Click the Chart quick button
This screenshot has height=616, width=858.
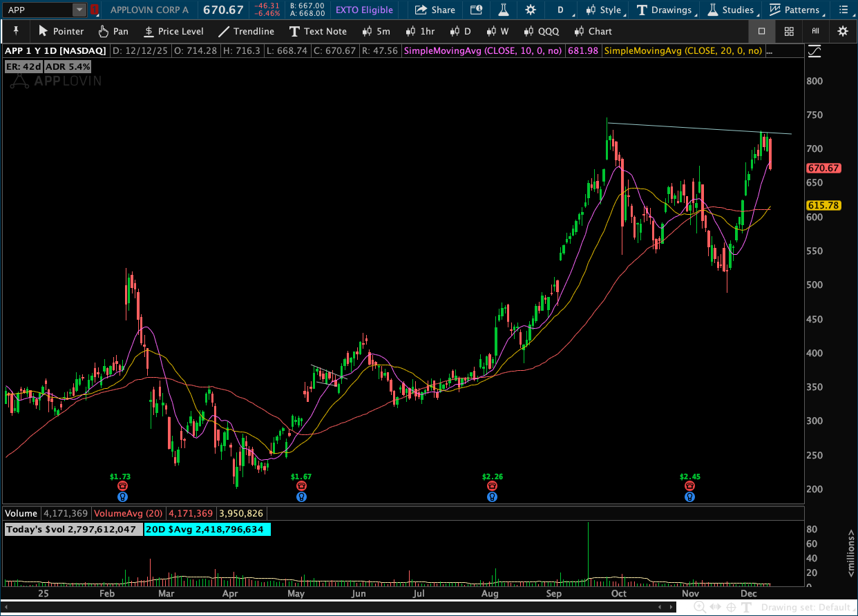(593, 31)
